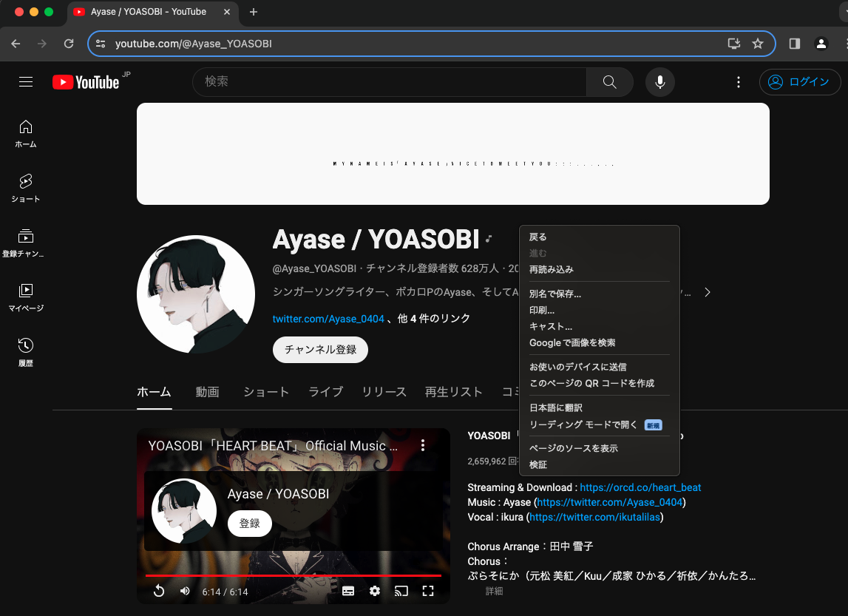This screenshot has height=616, width=848.
Task: Start a voice search with the microphone icon
Action: (659, 82)
